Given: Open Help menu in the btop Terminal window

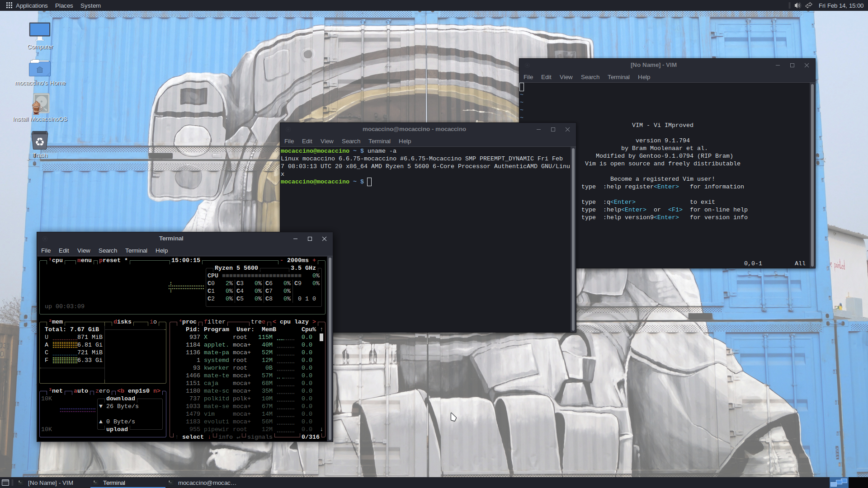Looking at the screenshot, I should [161, 251].
